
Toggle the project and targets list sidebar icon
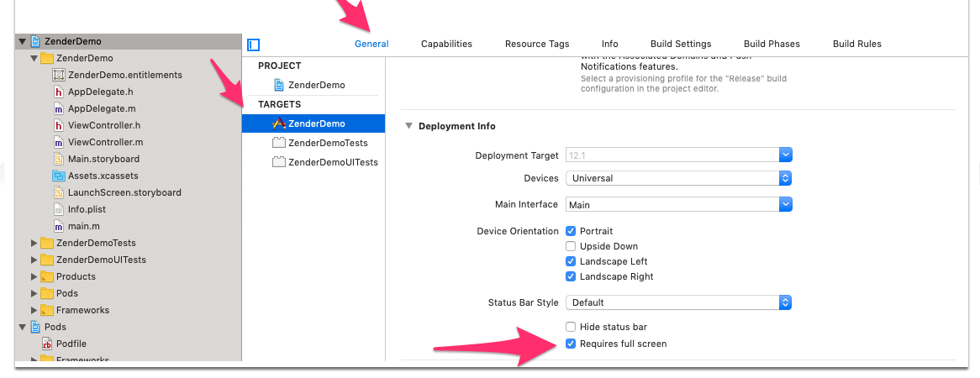(x=253, y=45)
